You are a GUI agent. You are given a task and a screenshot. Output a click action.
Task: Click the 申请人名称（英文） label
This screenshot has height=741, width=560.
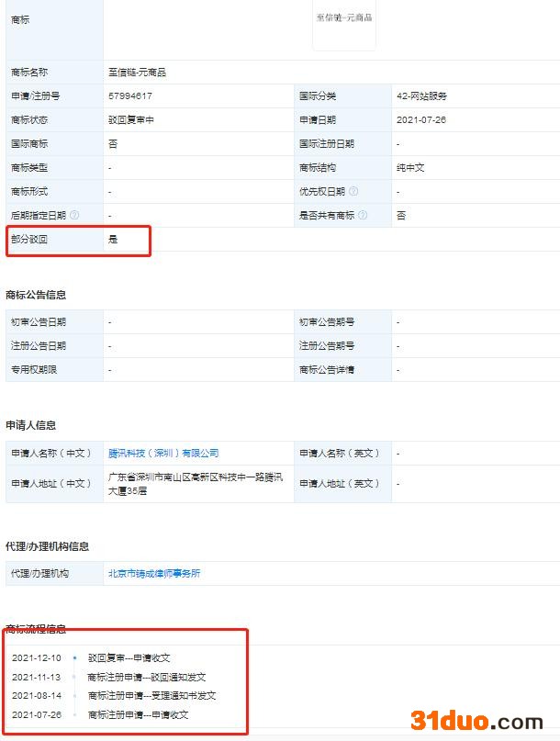point(340,454)
